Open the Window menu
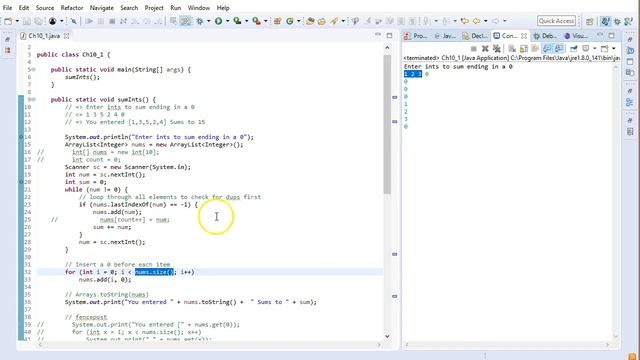 tap(198, 8)
